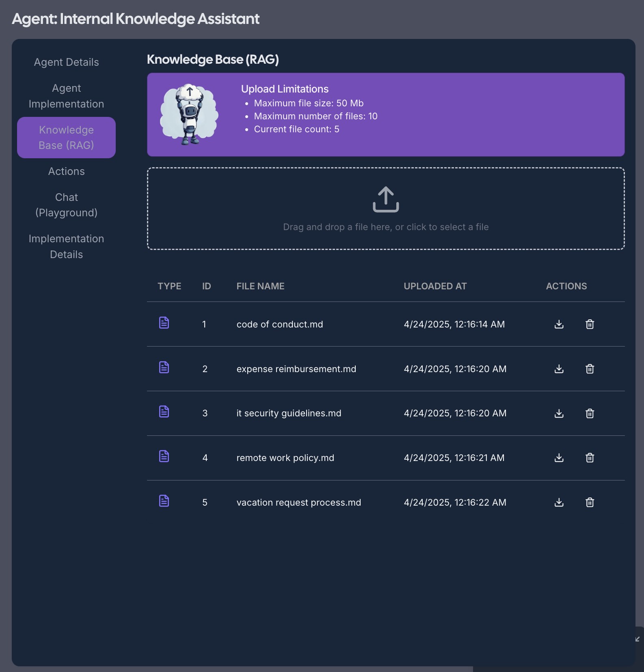Select file name remote work policy.md
Image resolution: width=644 pixels, height=672 pixels.
point(285,458)
